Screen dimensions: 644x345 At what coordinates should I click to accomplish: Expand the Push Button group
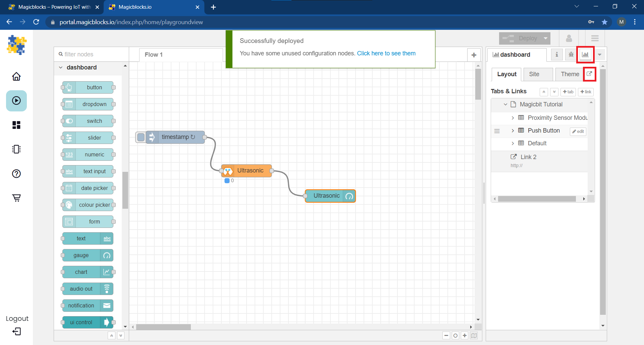click(513, 131)
